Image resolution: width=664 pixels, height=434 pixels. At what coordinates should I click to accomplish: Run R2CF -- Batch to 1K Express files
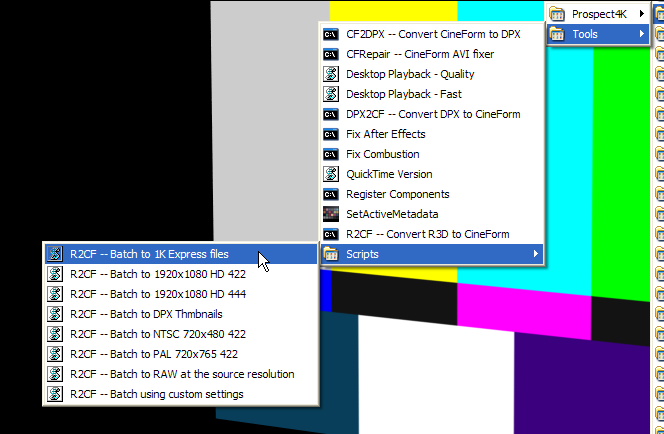click(181, 254)
